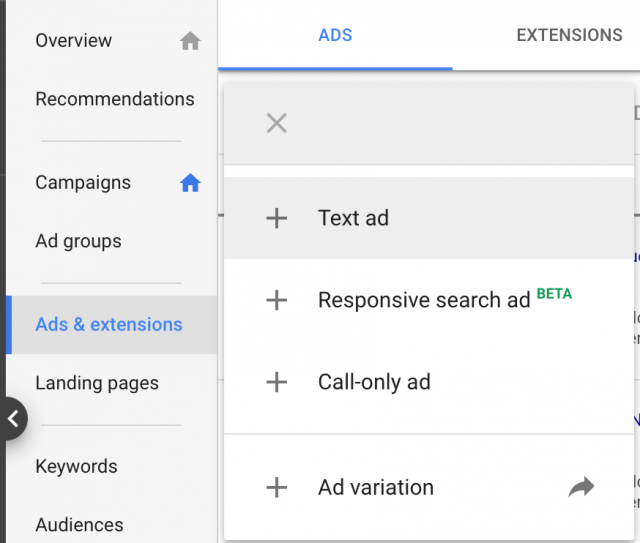Close the ad type menu with X
Screen dimensions: 640x543
(277, 123)
